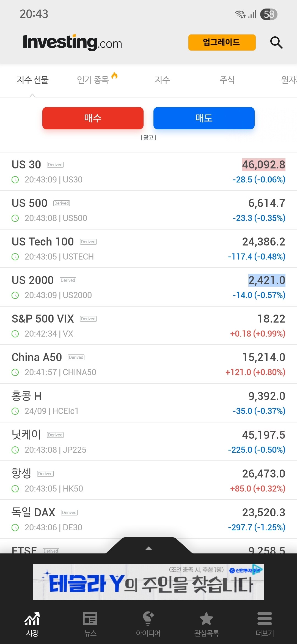Expand the bottom panel up arrow
The height and width of the screenshot is (644, 297).
[x=148, y=548]
